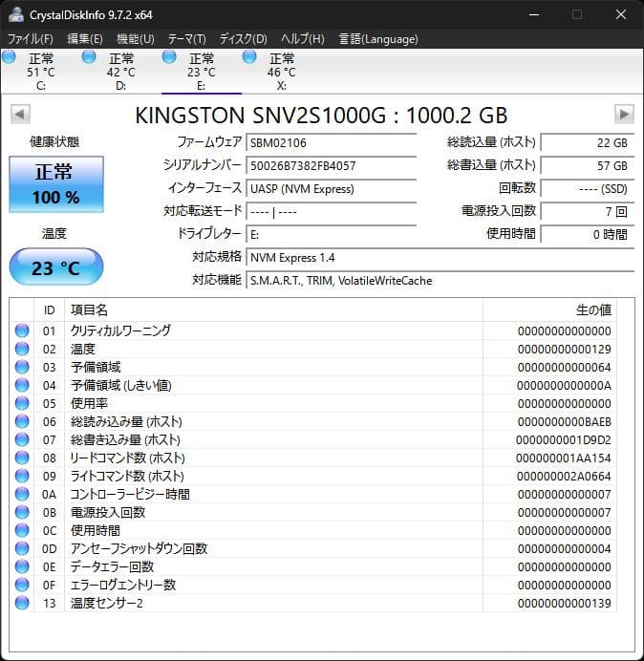Click status orb of 03 予備領域 row
This screenshot has width=644, height=661.
pos(22,367)
